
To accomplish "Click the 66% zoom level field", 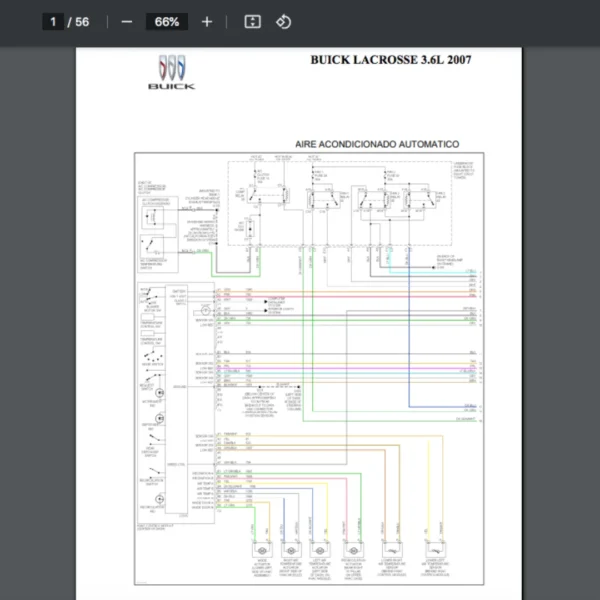I will (x=167, y=22).
